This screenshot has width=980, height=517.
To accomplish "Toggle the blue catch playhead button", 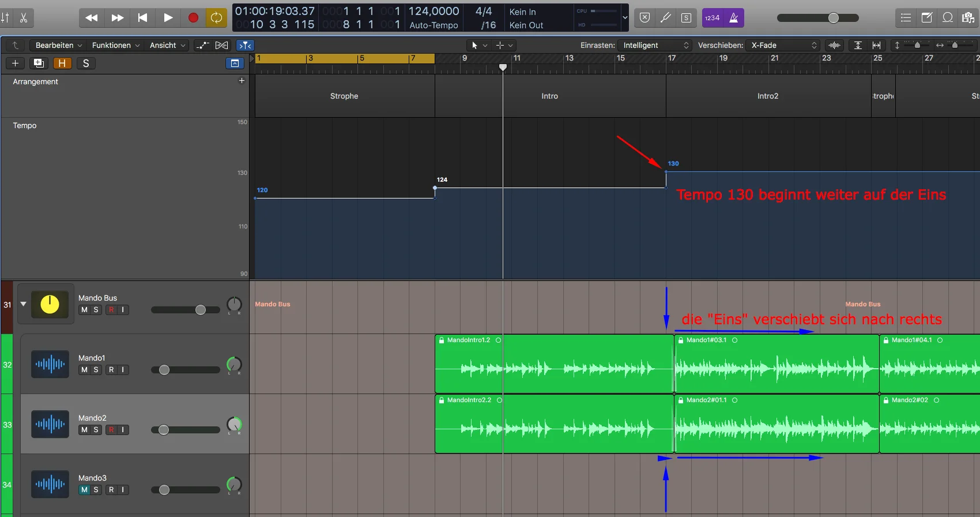I will coord(246,45).
